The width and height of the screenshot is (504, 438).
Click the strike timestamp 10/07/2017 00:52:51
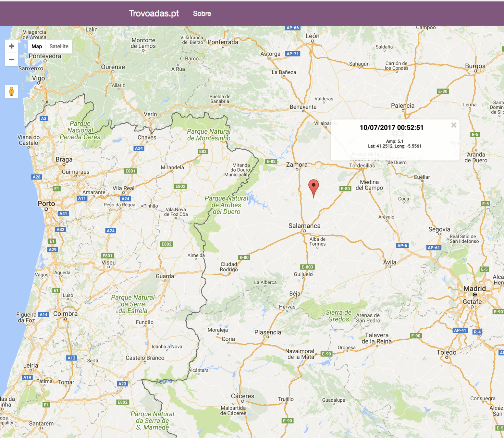coord(391,128)
